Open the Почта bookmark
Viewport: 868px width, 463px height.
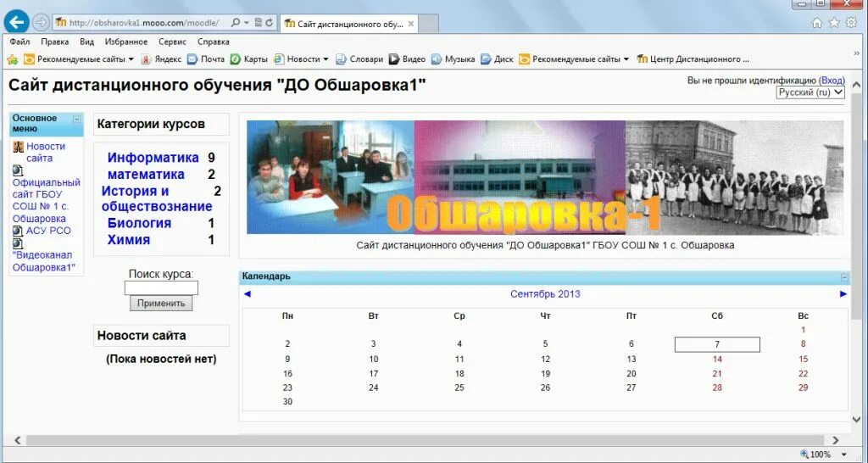206,59
